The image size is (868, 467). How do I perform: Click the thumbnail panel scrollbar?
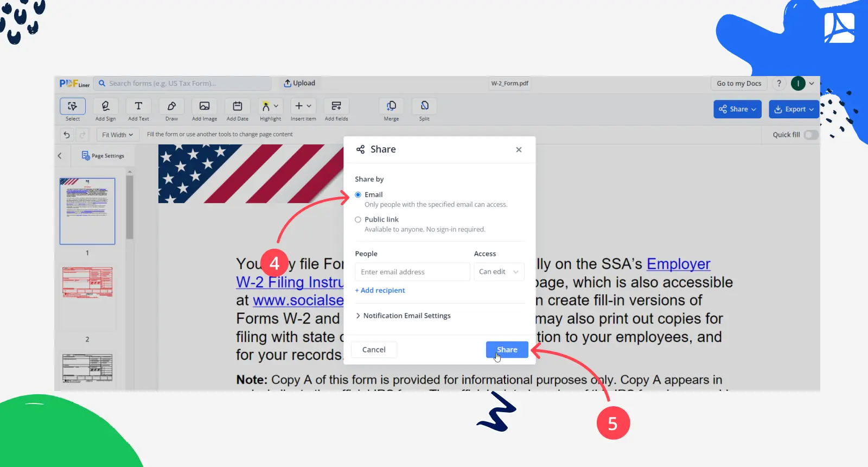130,206
